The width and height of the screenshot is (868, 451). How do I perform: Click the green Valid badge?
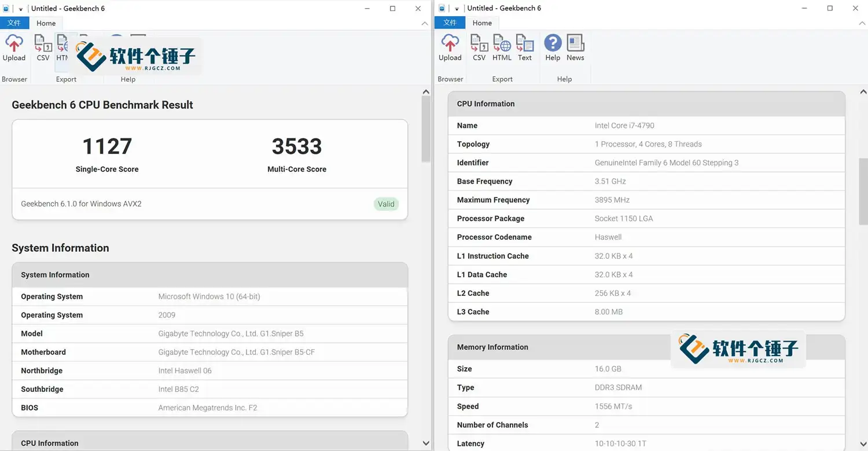386,204
